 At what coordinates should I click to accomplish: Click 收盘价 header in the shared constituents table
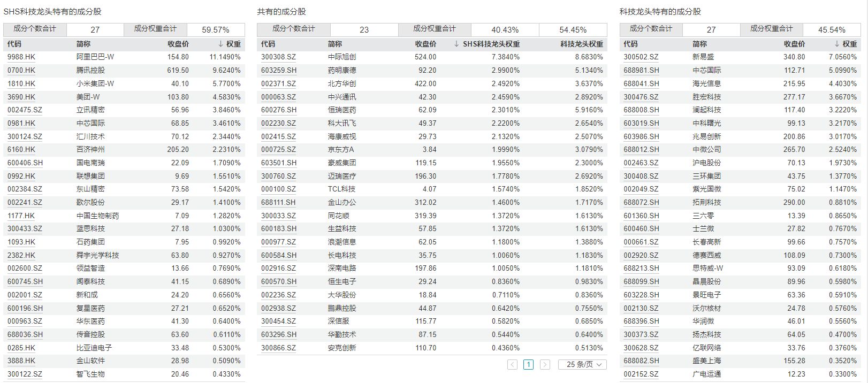[425, 44]
